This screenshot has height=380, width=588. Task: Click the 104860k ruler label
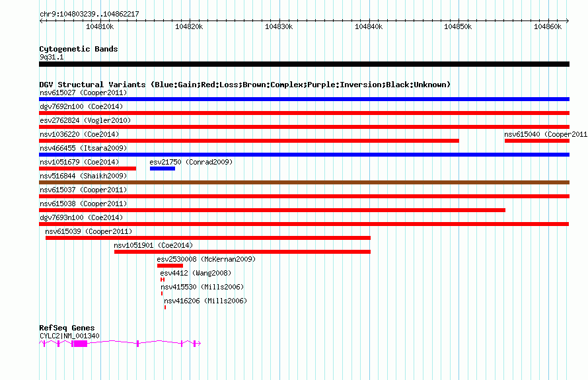pos(548,26)
